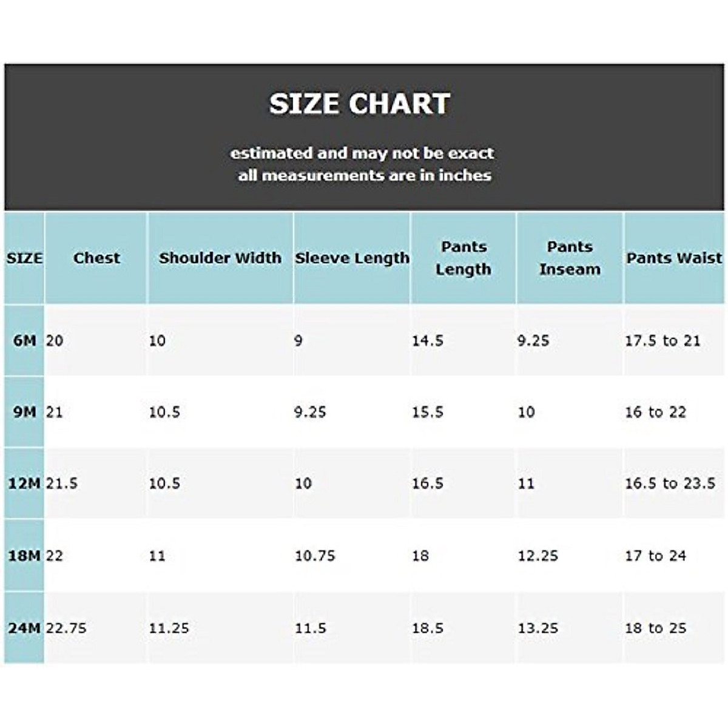Click the 24M chest value 22.75
This screenshot has width=728, height=728.
(x=66, y=628)
